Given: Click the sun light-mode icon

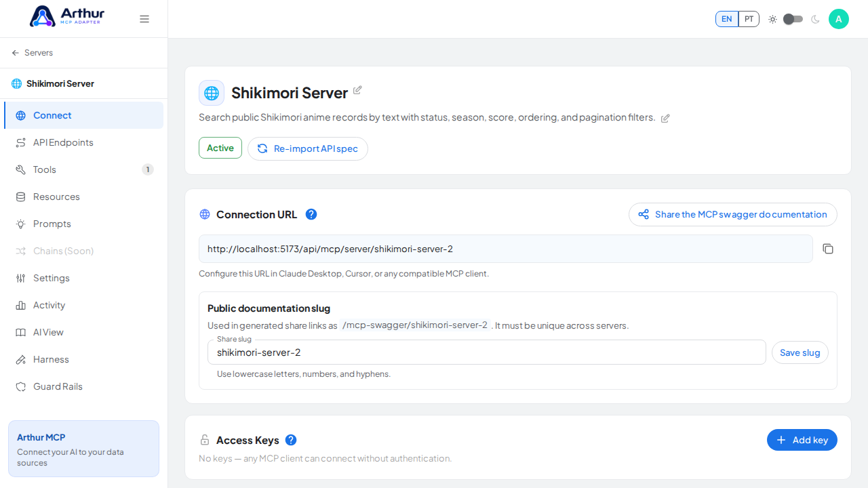Looking at the screenshot, I should coord(772,19).
